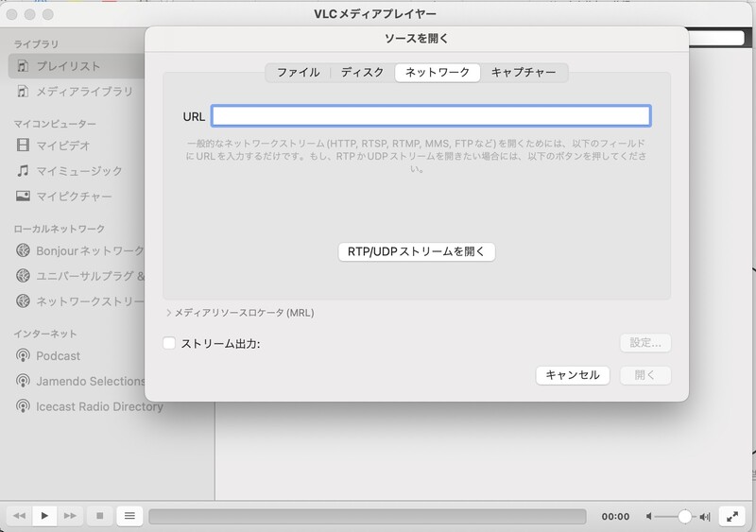Expand メディアリソースロケータ (MRL) disclosure
Image resolution: width=756 pixels, height=532 pixels.
click(168, 313)
